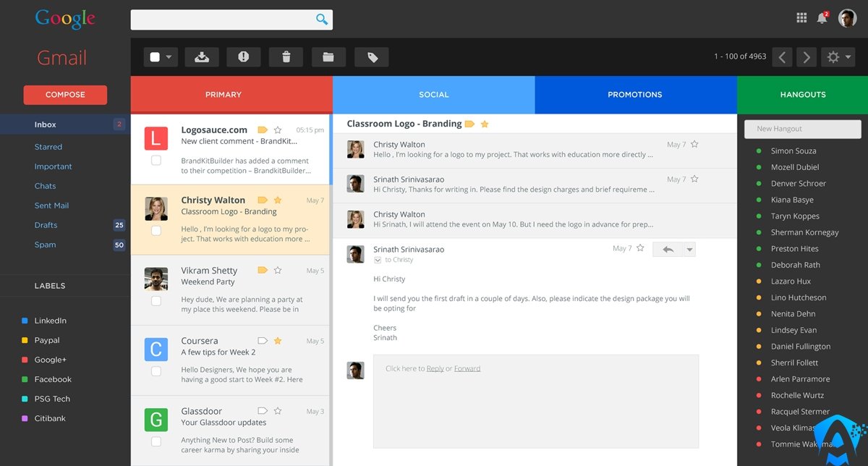
Task: Select the Glassdoor email checkbox
Action: point(156,441)
